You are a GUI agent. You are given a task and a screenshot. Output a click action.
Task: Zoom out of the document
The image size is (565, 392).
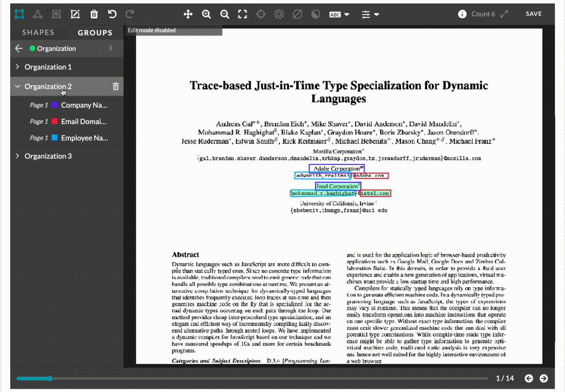[x=225, y=14]
